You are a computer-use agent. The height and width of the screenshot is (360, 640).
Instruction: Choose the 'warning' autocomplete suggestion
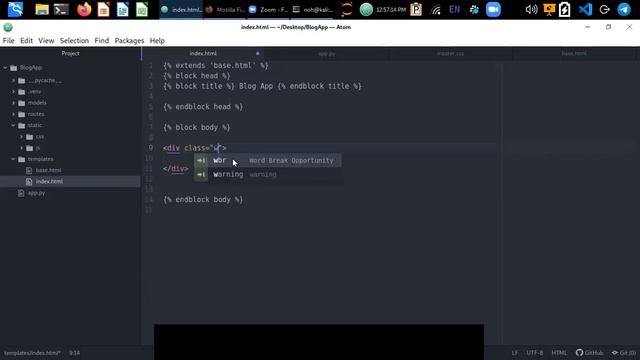[268, 174]
